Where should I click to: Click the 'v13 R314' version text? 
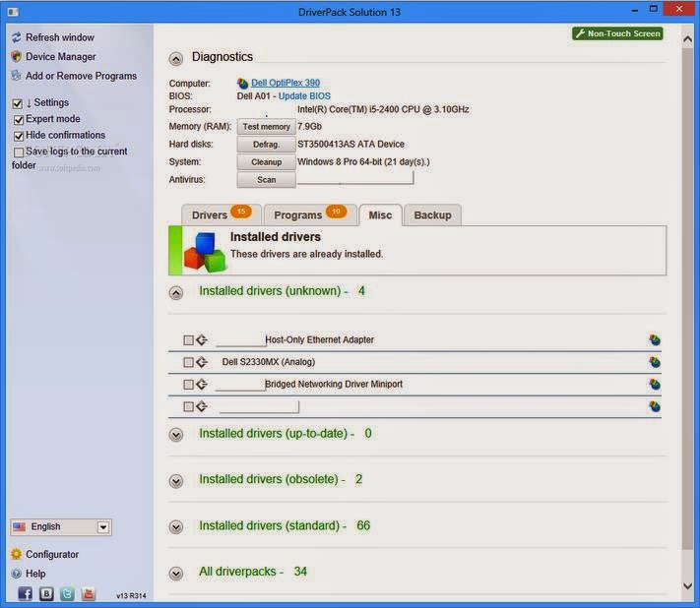pyautogui.click(x=131, y=595)
